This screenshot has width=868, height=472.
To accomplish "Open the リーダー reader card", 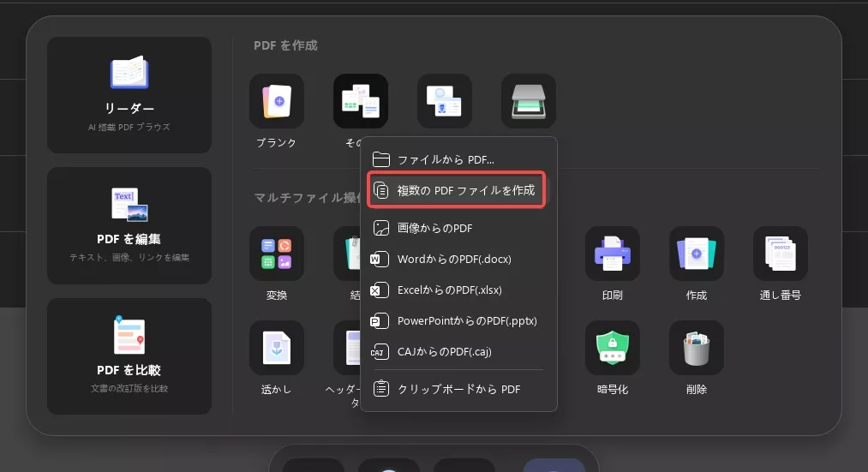I will 129,95.
